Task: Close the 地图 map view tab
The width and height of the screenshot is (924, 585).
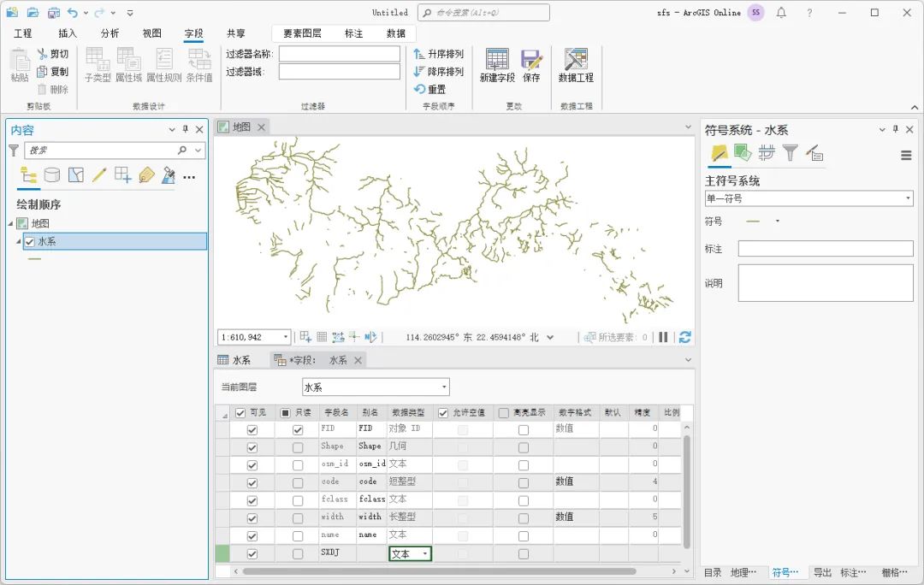Action: (261, 127)
